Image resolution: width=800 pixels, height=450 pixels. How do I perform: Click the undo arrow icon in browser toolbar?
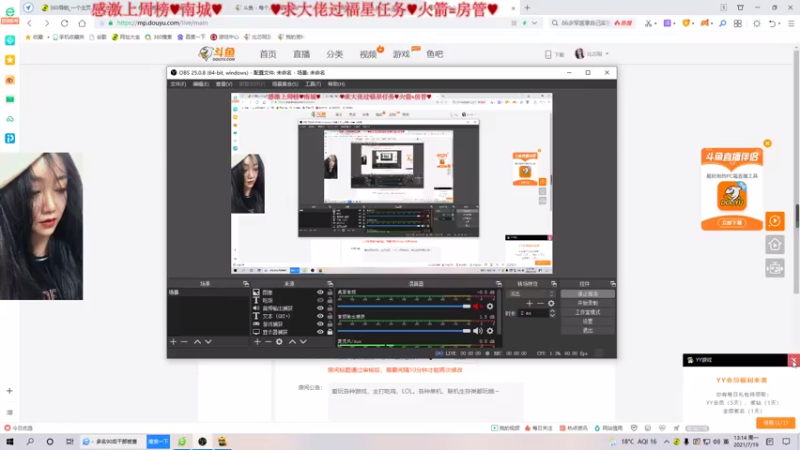772,23
